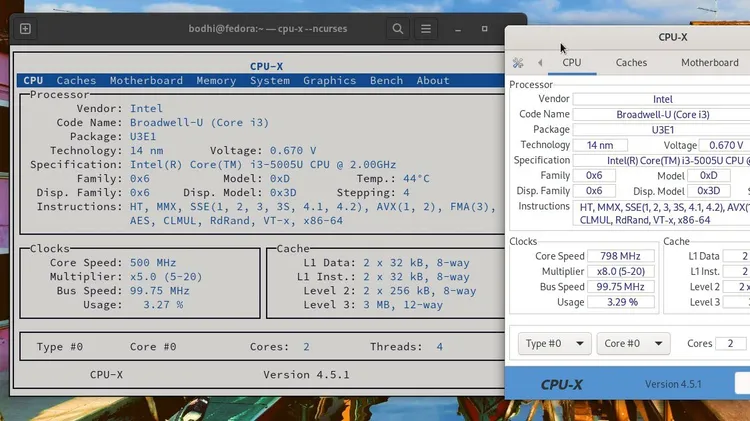
Task: Click Threads value 4 in terminal
Action: (440, 347)
